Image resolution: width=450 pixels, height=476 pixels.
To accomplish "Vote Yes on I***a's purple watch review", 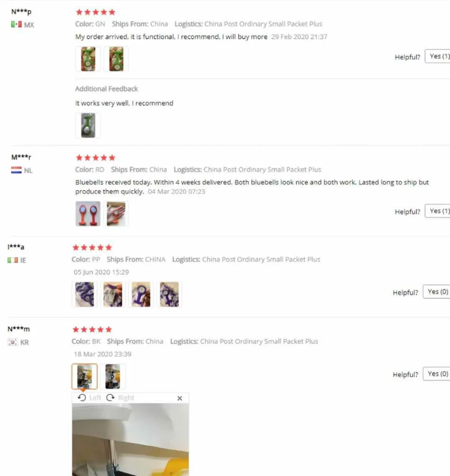I will pyautogui.click(x=436, y=292).
